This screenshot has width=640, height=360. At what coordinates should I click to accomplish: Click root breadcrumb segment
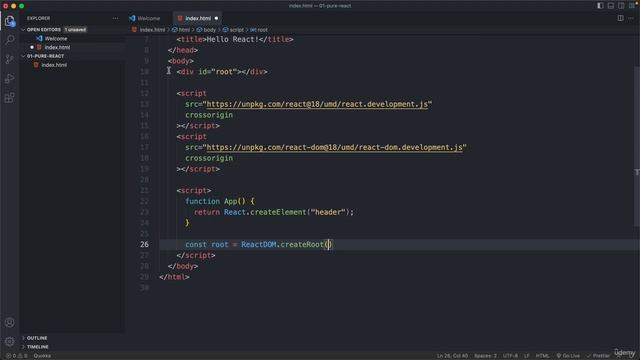point(262,30)
